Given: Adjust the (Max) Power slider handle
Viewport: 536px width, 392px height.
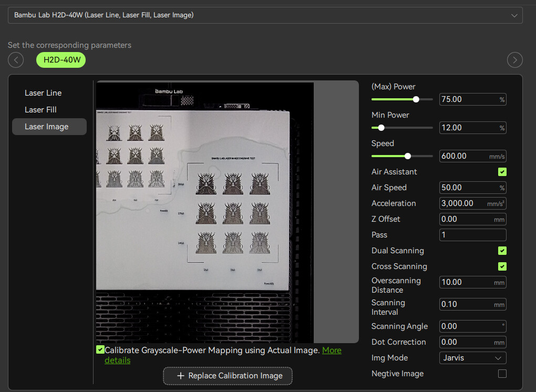Looking at the screenshot, I should click(416, 99).
